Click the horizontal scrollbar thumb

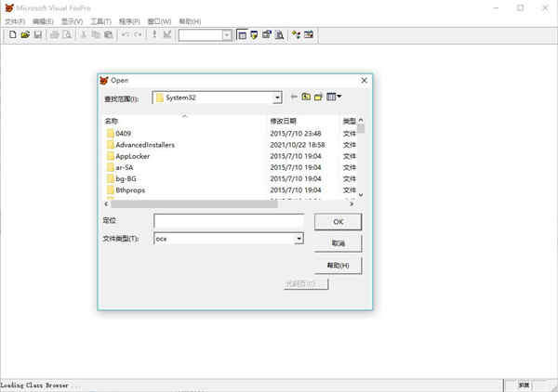tap(194, 204)
